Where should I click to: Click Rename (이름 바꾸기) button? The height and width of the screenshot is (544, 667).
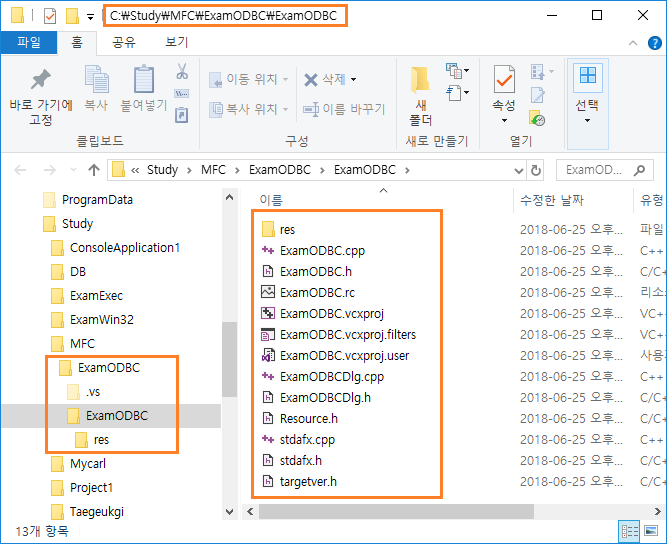[x=344, y=109]
